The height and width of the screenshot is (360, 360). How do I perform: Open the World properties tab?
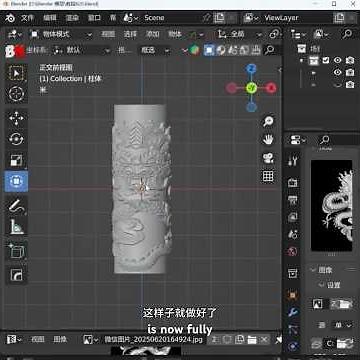coord(293,252)
